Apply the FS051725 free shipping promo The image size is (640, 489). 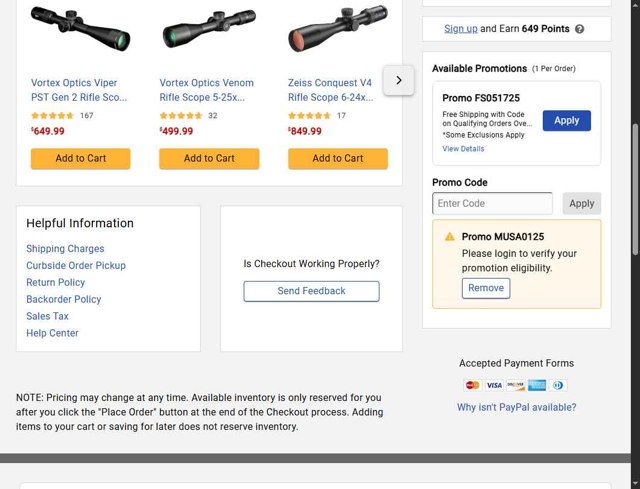pyautogui.click(x=566, y=120)
